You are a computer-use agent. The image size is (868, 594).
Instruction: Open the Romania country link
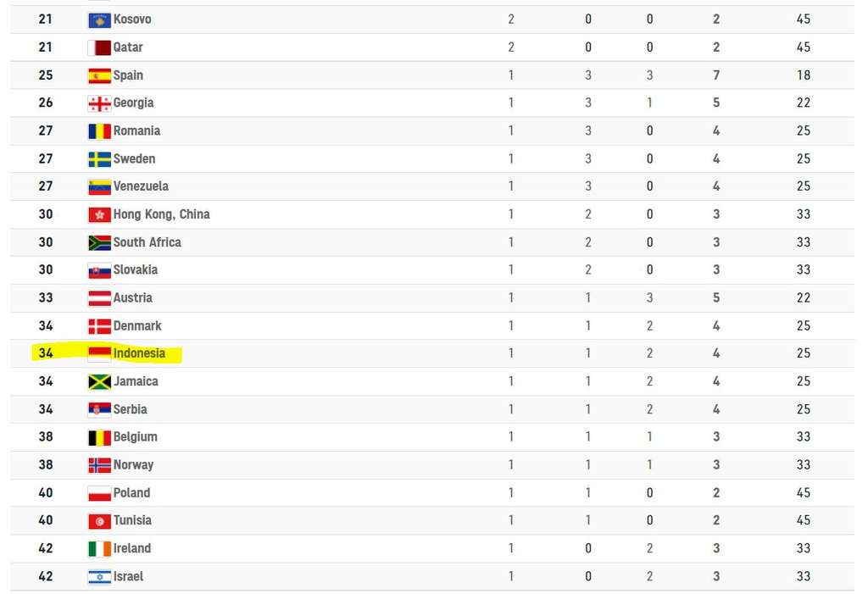click(x=136, y=130)
